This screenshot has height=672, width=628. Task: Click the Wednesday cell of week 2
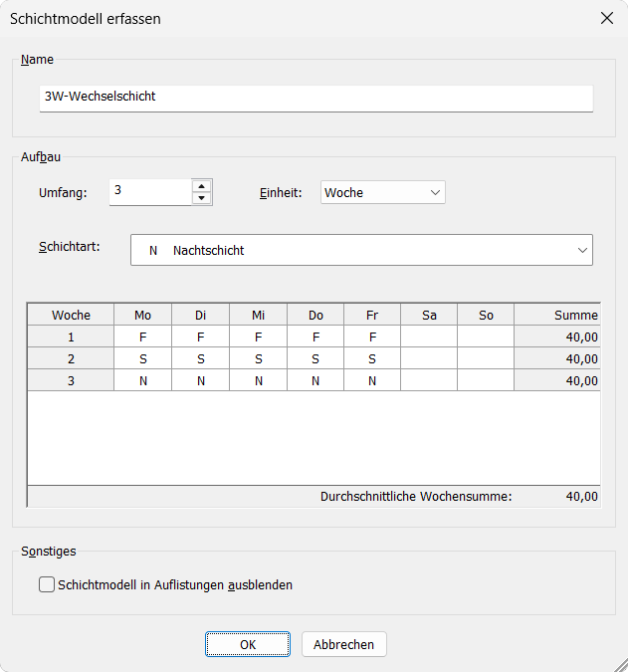click(259, 358)
